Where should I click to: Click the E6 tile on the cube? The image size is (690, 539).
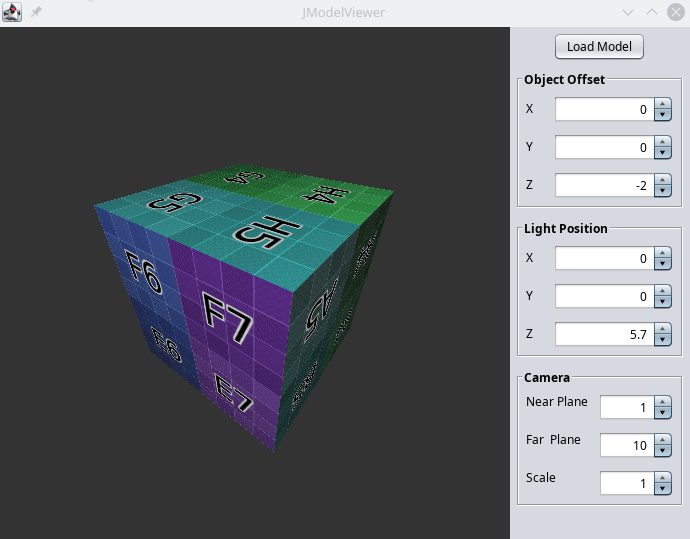[x=166, y=345]
